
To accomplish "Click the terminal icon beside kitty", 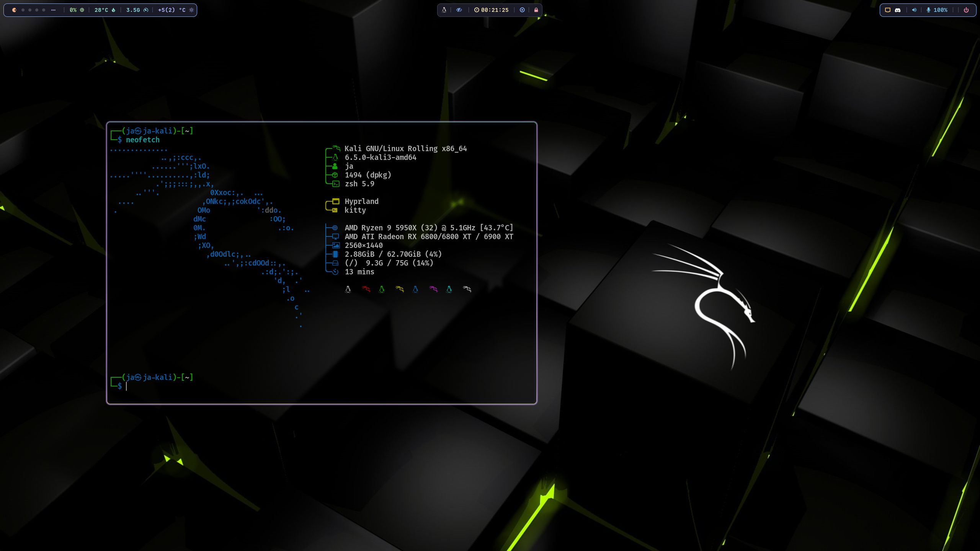I will tap(335, 210).
